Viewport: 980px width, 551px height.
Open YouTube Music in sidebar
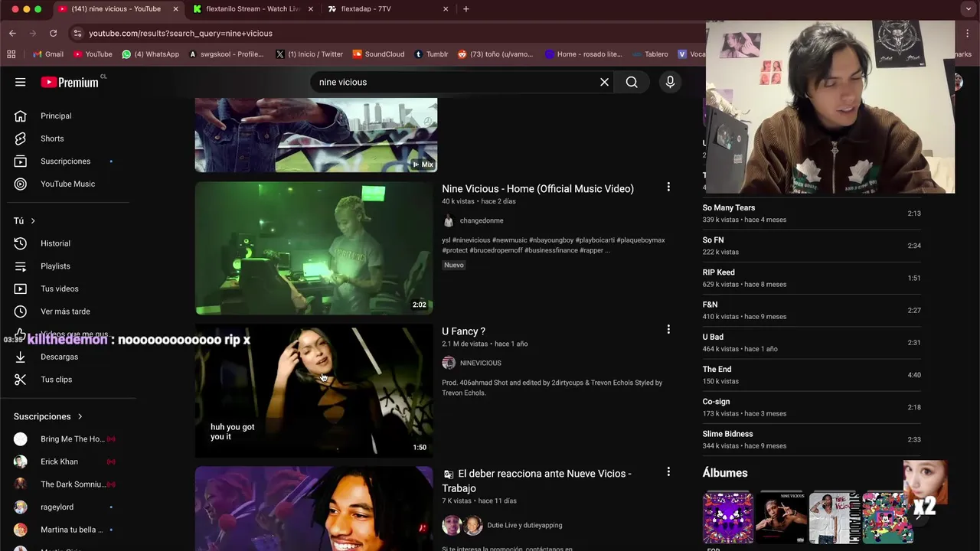pyautogui.click(x=69, y=184)
